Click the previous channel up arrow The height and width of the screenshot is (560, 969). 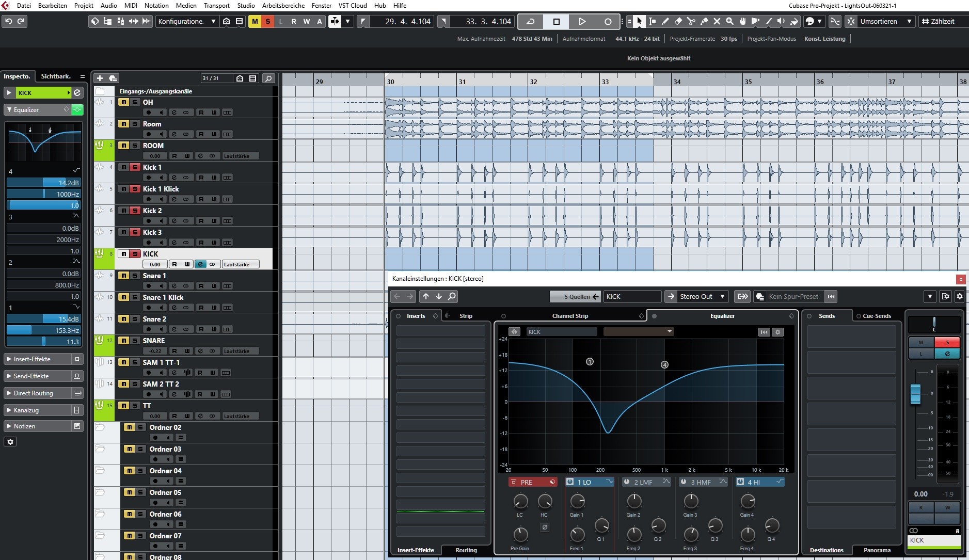[426, 296]
